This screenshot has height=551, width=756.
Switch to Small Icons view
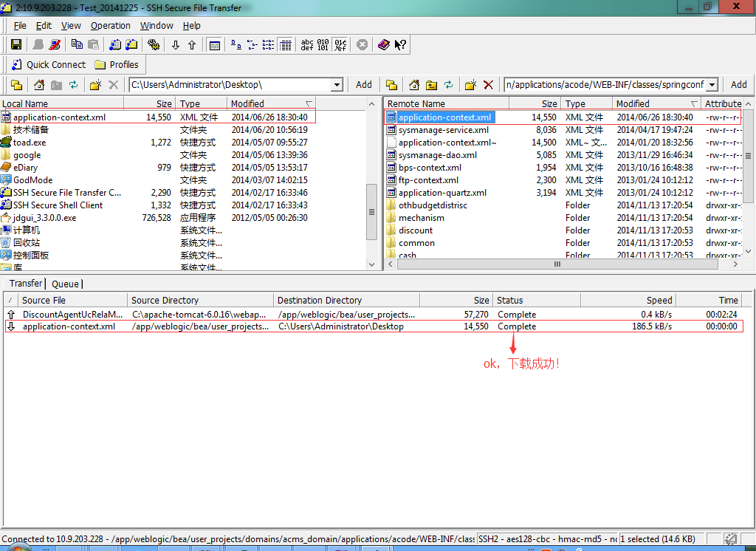(x=252, y=45)
